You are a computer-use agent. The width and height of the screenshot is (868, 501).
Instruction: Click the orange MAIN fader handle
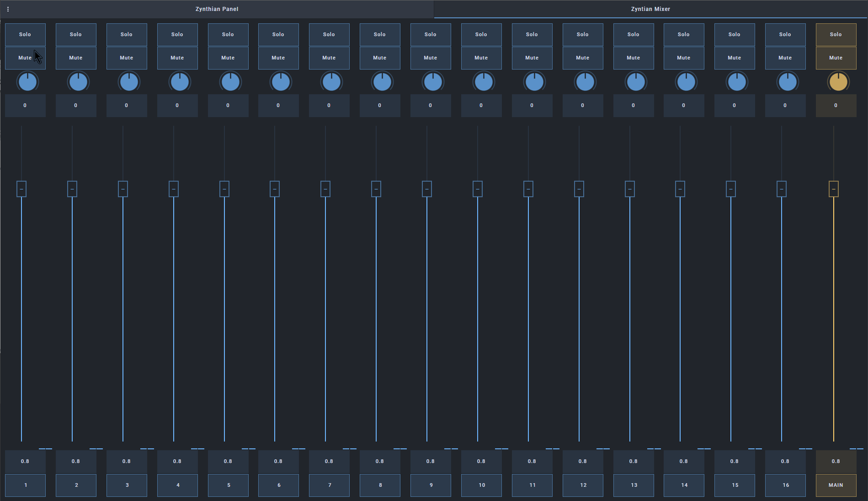(x=834, y=189)
